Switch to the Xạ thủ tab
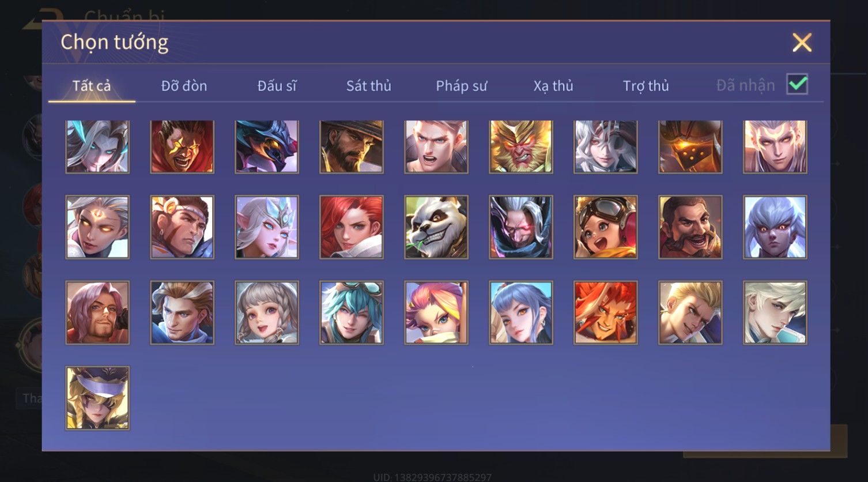The height and width of the screenshot is (482, 868). (553, 86)
